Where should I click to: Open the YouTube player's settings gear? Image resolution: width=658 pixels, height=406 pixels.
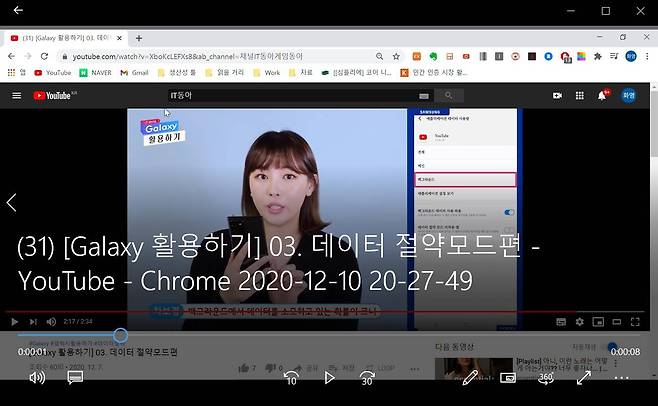click(580, 322)
